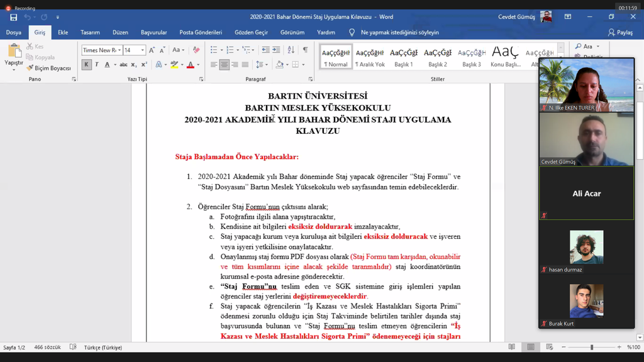Apply the Başlık 2 style
The height and width of the screenshot is (362, 644).
coord(438,57)
